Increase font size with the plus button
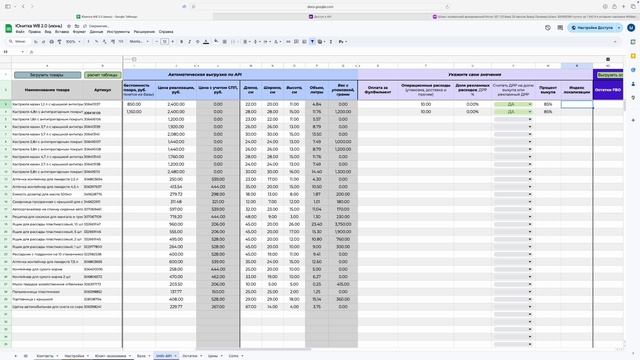This screenshot has width=640, height=360. [173, 42]
